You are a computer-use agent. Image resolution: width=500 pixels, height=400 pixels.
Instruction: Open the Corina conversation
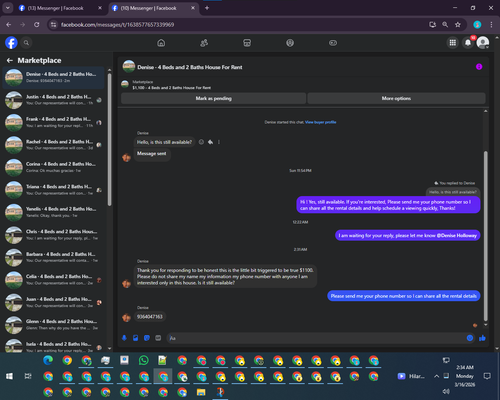click(54, 167)
